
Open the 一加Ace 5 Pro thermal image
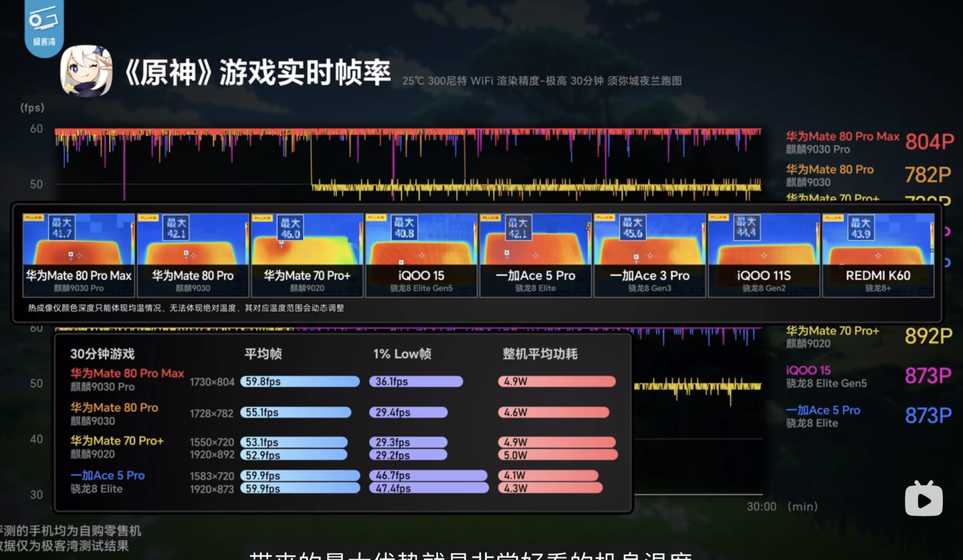pyautogui.click(x=536, y=255)
